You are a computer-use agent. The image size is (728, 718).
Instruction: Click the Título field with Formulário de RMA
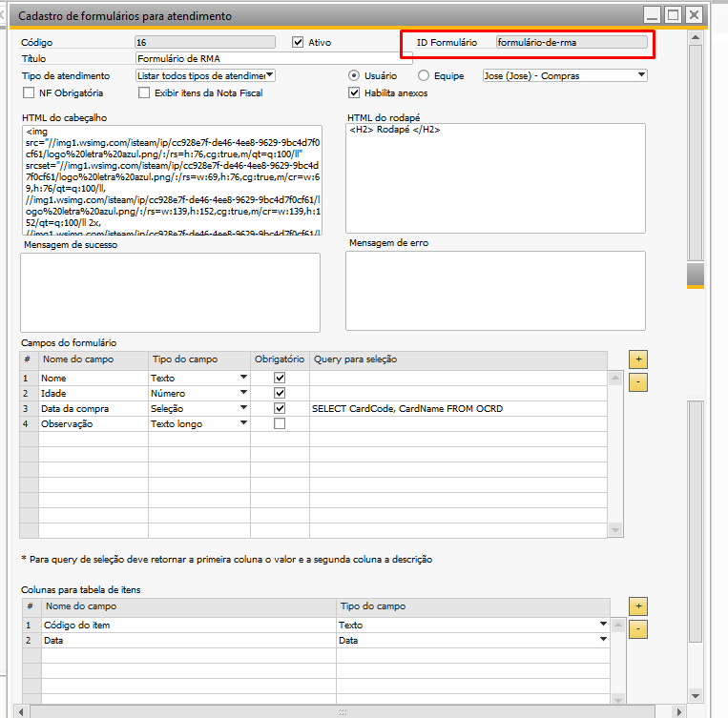[274, 58]
